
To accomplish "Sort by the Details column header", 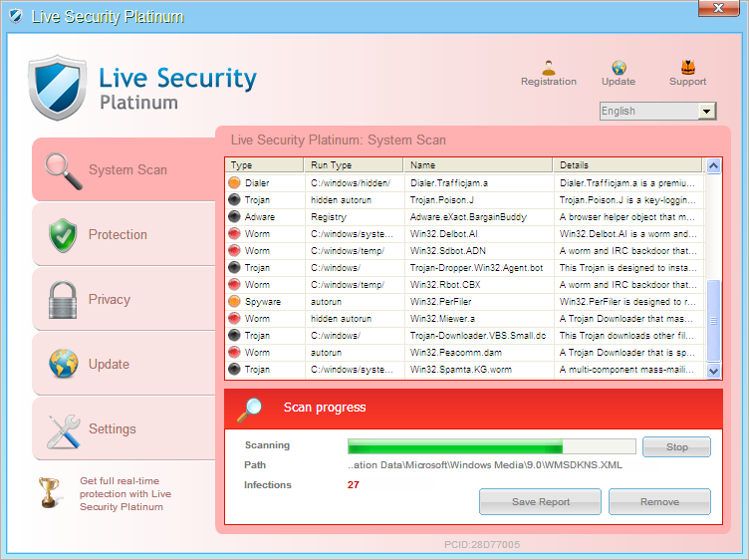I will tap(628, 165).
